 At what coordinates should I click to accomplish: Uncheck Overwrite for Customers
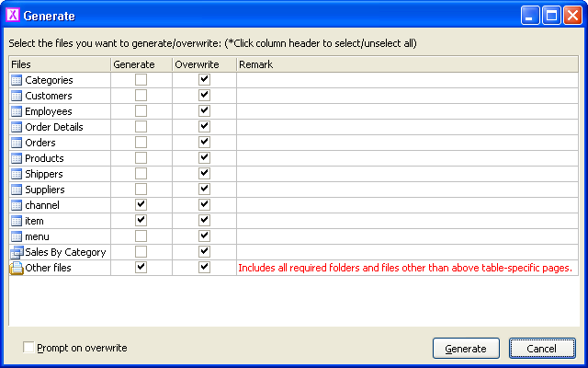pyautogui.click(x=204, y=96)
